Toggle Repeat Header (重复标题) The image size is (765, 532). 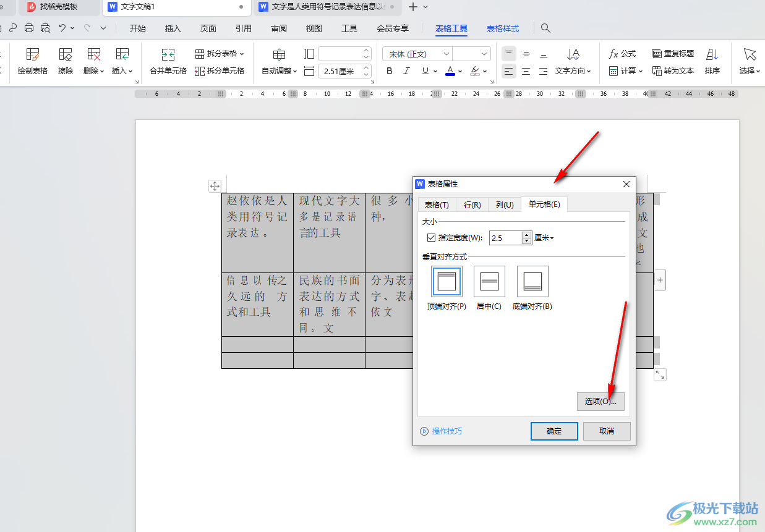(673, 54)
